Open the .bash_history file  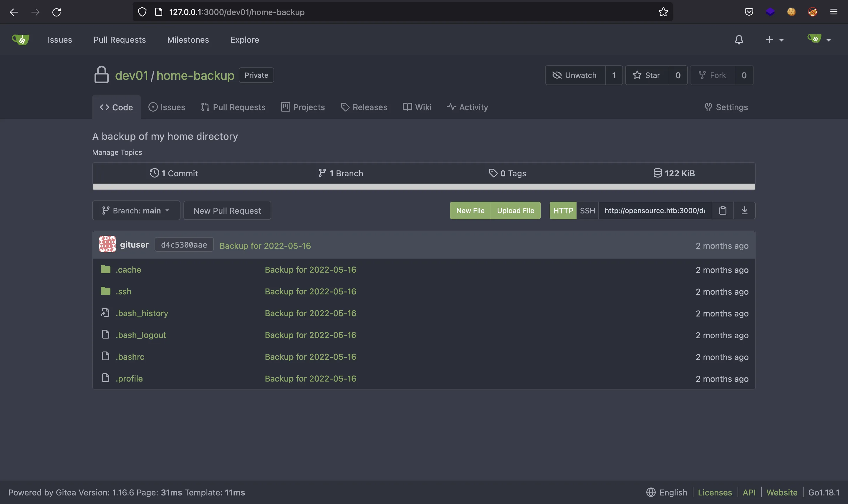point(142,313)
